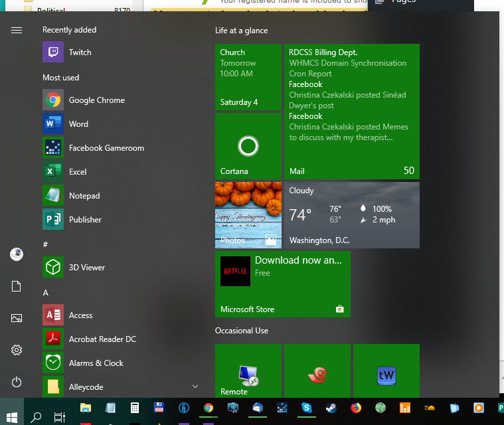Start Facebook Gameroom from Most used list
This screenshot has width=504, height=425.
(121, 148)
